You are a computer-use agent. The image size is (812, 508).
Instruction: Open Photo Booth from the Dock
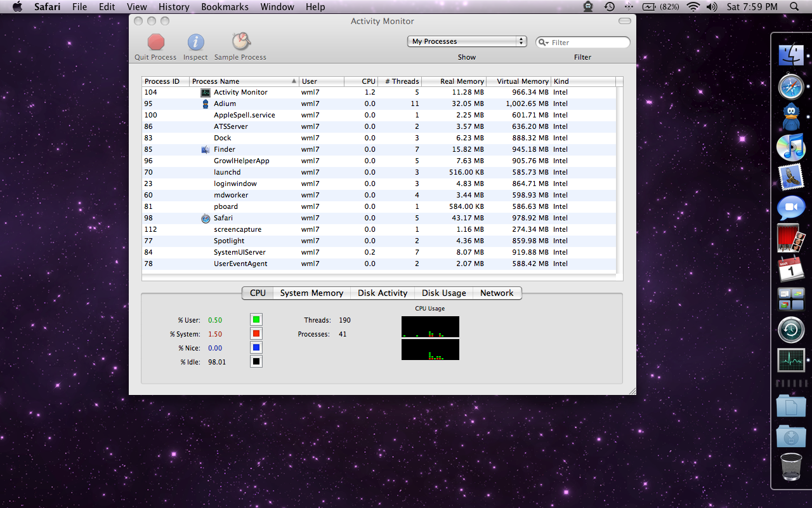coord(791,238)
